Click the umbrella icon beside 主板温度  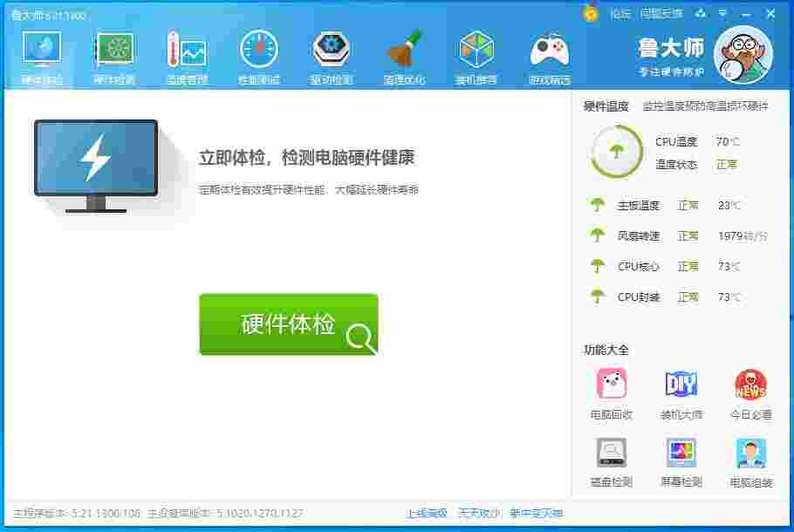pyautogui.click(x=598, y=204)
